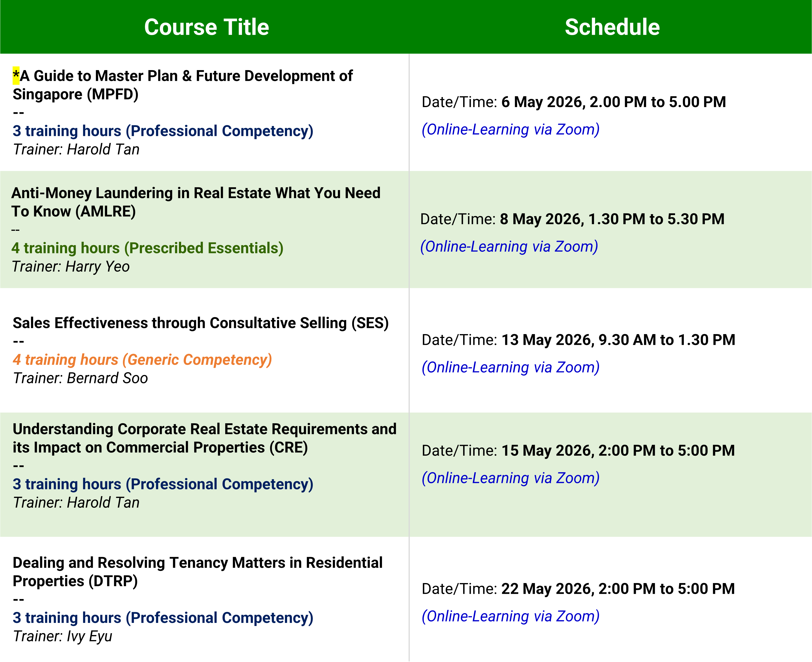
Task: Click Online-Learning via Zoom for the 8 May session
Action: coord(509,247)
